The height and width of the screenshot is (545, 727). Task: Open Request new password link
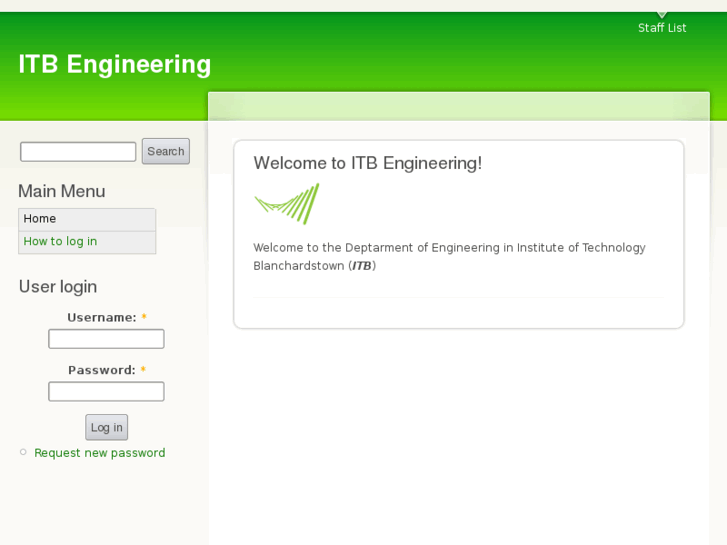[x=100, y=453]
